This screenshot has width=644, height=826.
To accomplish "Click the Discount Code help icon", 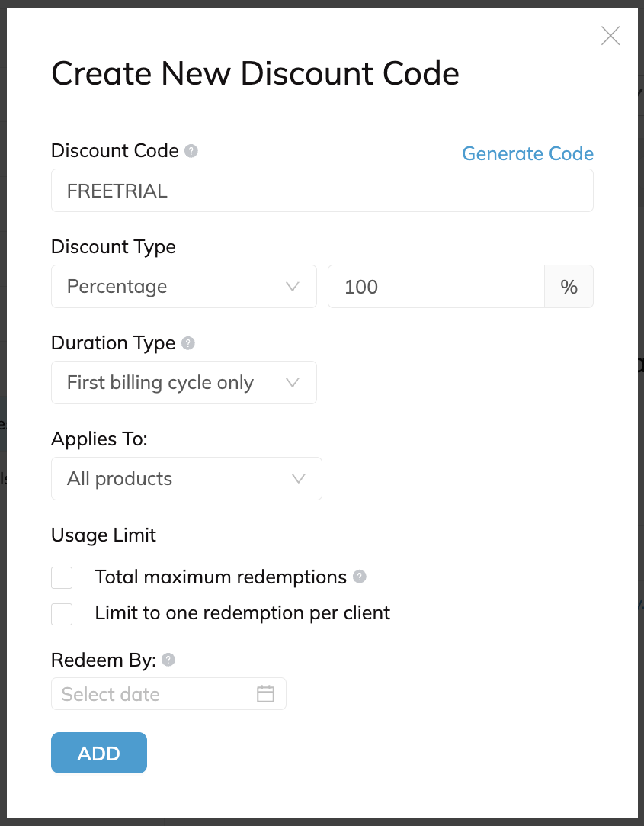I will tap(191, 151).
